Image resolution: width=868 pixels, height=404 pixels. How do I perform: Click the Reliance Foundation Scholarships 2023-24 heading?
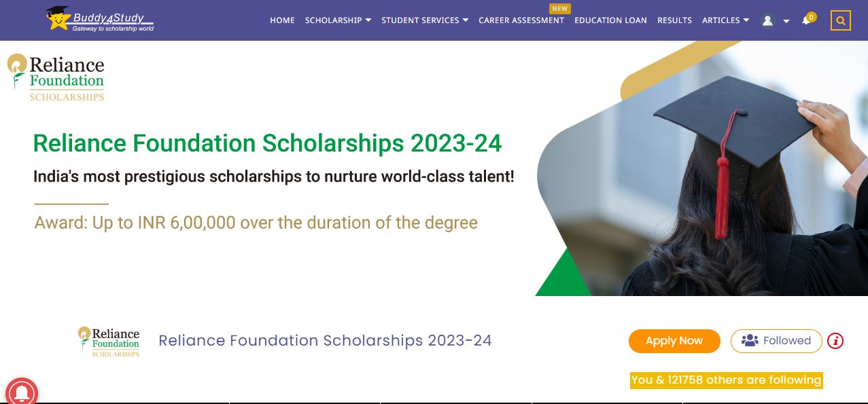pos(325,341)
